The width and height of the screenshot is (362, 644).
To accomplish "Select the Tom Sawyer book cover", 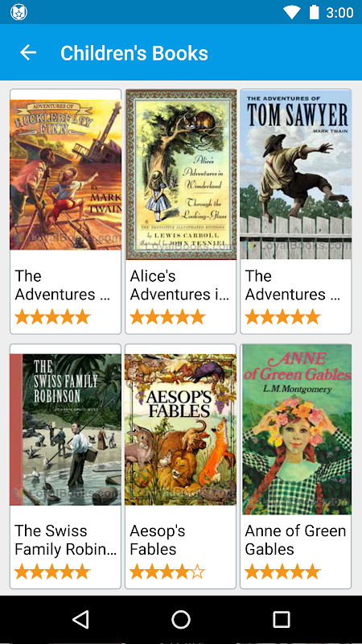I will pyautogui.click(x=296, y=175).
